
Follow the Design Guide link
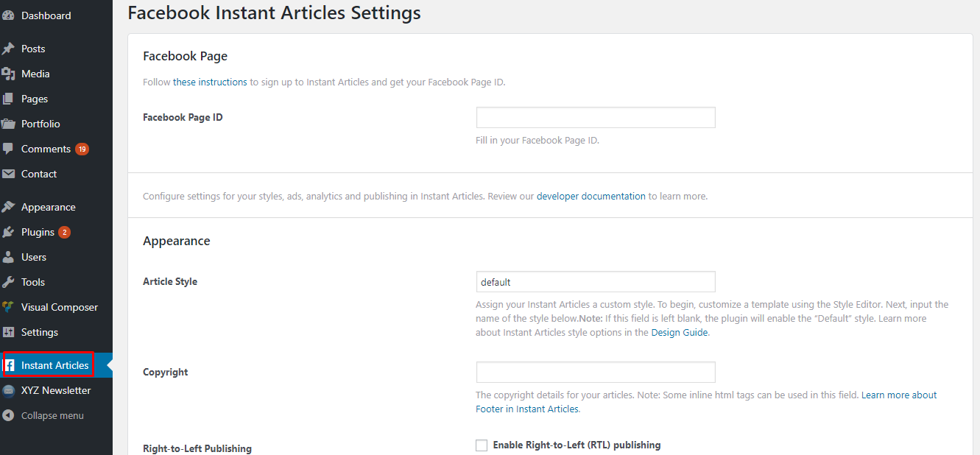tap(679, 332)
